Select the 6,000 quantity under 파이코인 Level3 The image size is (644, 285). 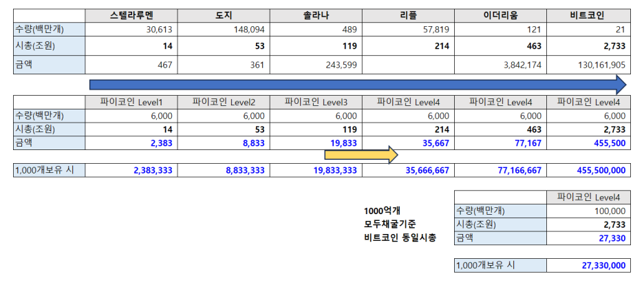[x=316, y=116]
